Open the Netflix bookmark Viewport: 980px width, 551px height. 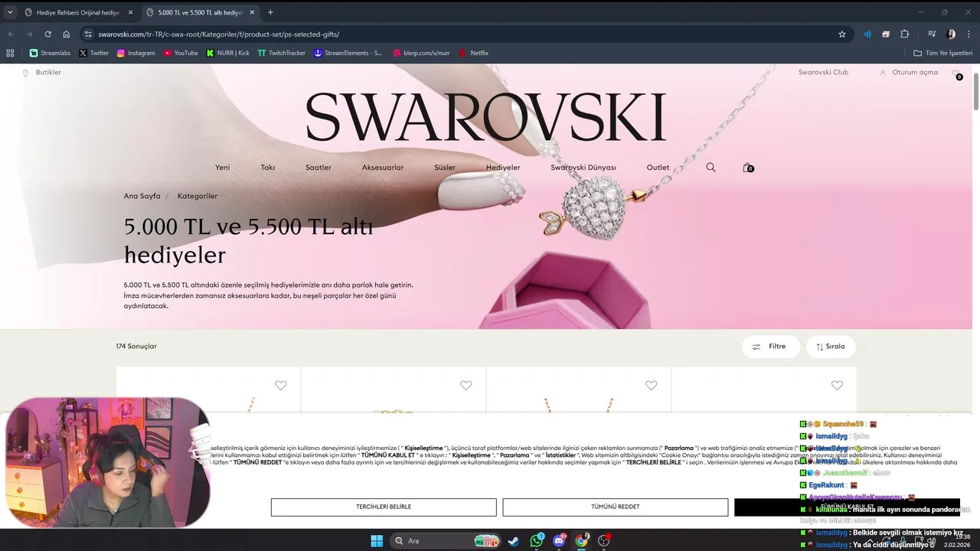click(473, 53)
